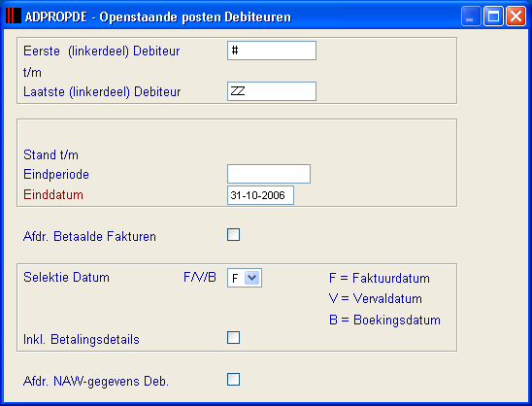Click the window title bar text
Image resolution: width=532 pixels, height=406 pixels.
[x=158, y=17]
